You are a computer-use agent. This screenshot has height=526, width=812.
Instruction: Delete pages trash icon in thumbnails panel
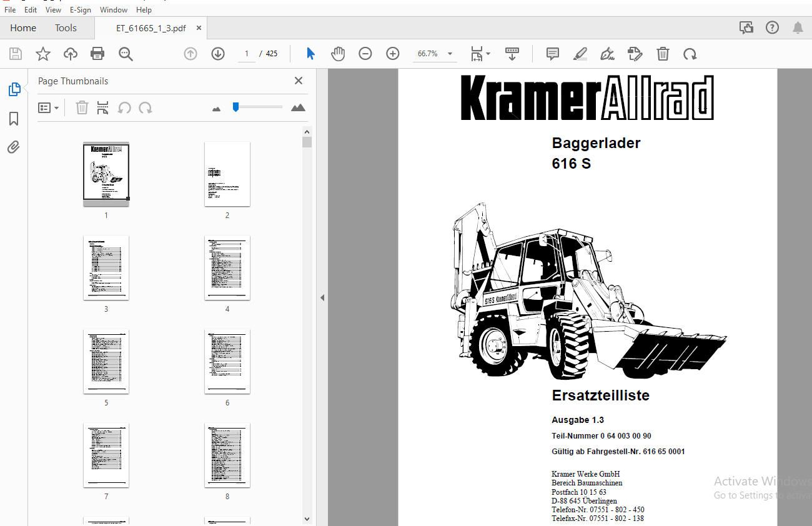tap(82, 108)
